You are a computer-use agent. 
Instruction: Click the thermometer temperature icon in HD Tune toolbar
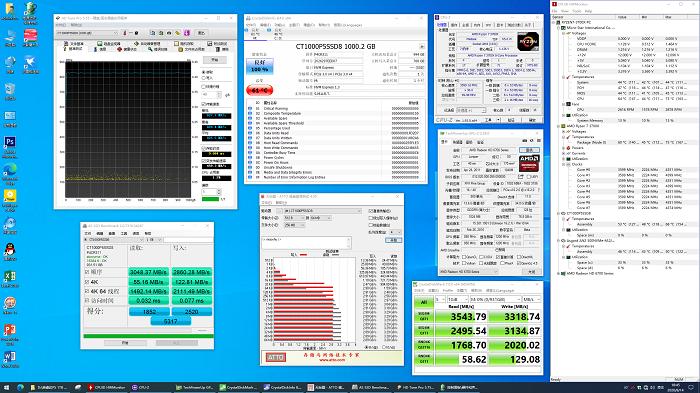(125, 33)
